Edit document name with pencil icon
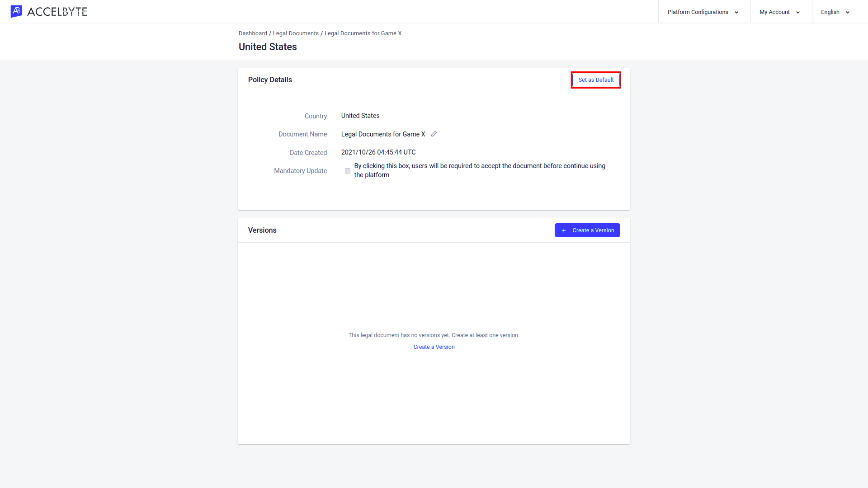This screenshot has width=868, height=488. click(x=434, y=134)
